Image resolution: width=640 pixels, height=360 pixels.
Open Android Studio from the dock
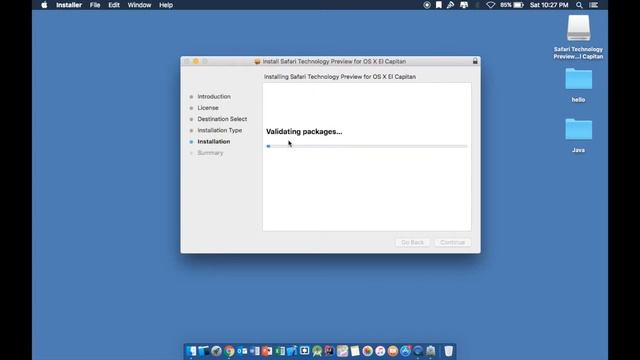[317, 351]
